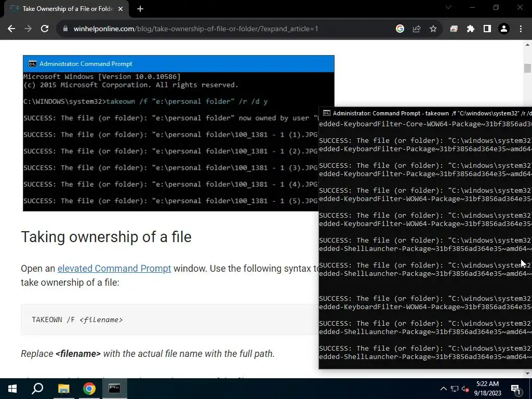Viewport: 532px width, 399px height.
Task: Open a new browser tab
Action: [140, 9]
